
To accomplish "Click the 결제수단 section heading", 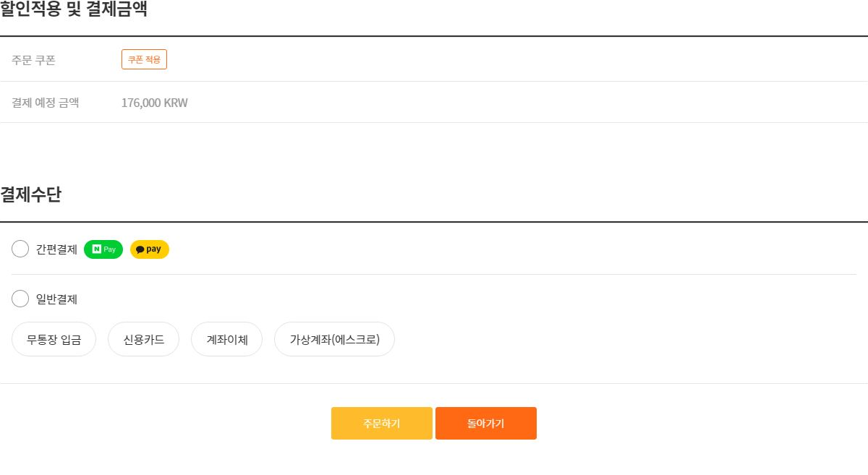I will tap(31, 194).
